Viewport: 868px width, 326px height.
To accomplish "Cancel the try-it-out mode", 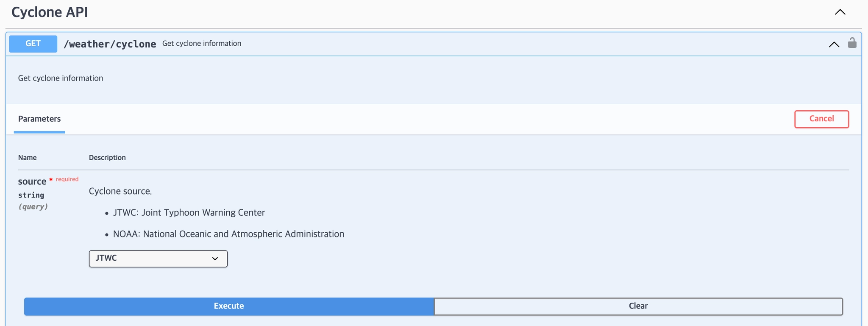I will pos(821,119).
